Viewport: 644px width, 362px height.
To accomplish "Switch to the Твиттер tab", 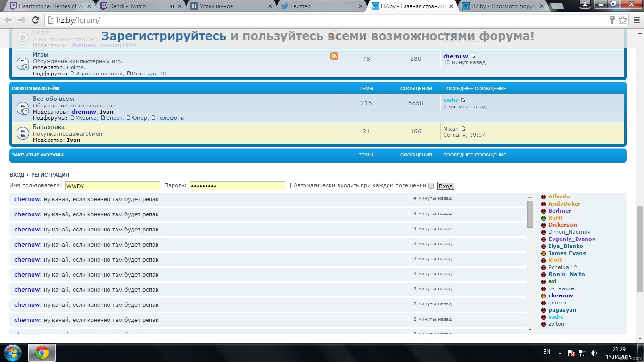I will (322, 6).
